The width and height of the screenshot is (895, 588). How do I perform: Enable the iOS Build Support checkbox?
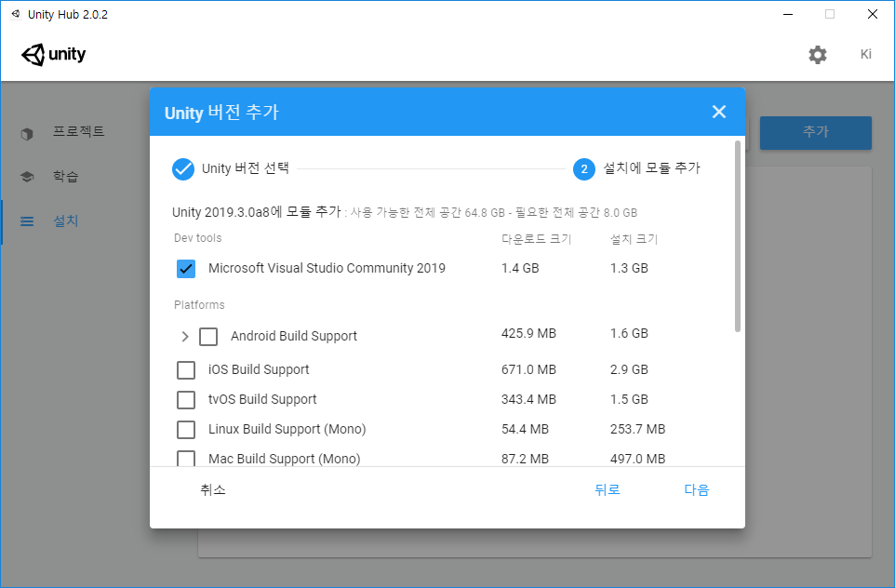(x=186, y=370)
